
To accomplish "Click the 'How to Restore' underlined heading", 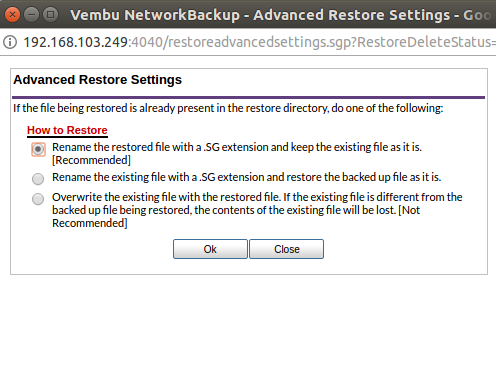I will 67,130.
